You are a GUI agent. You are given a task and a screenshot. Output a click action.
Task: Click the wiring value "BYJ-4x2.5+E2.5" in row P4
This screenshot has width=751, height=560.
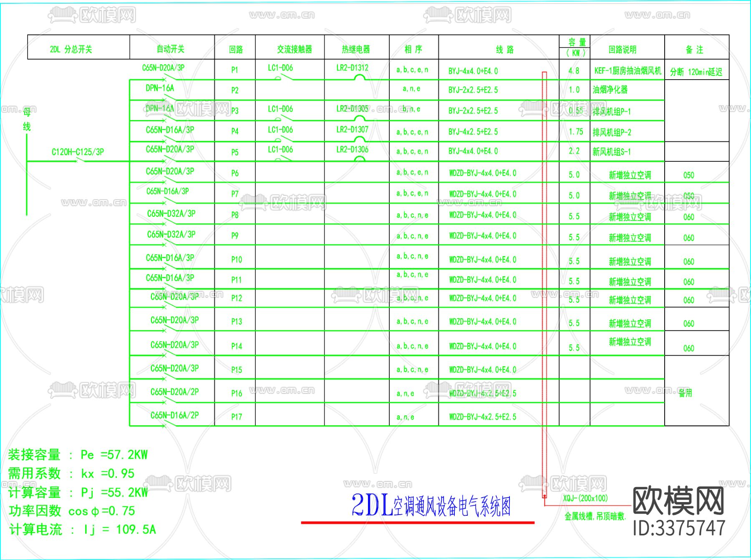pyautogui.click(x=473, y=132)
